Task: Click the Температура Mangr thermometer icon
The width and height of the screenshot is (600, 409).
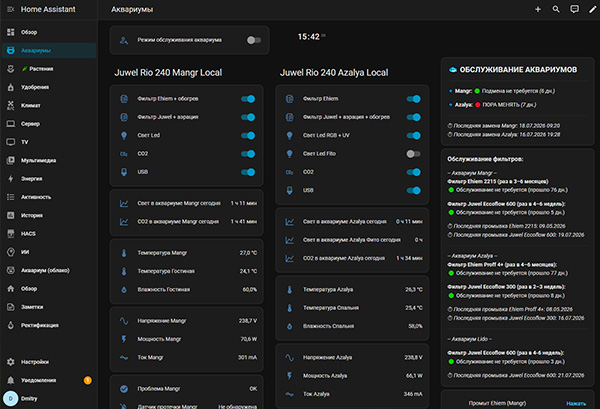Action: (x=124, y=253)
